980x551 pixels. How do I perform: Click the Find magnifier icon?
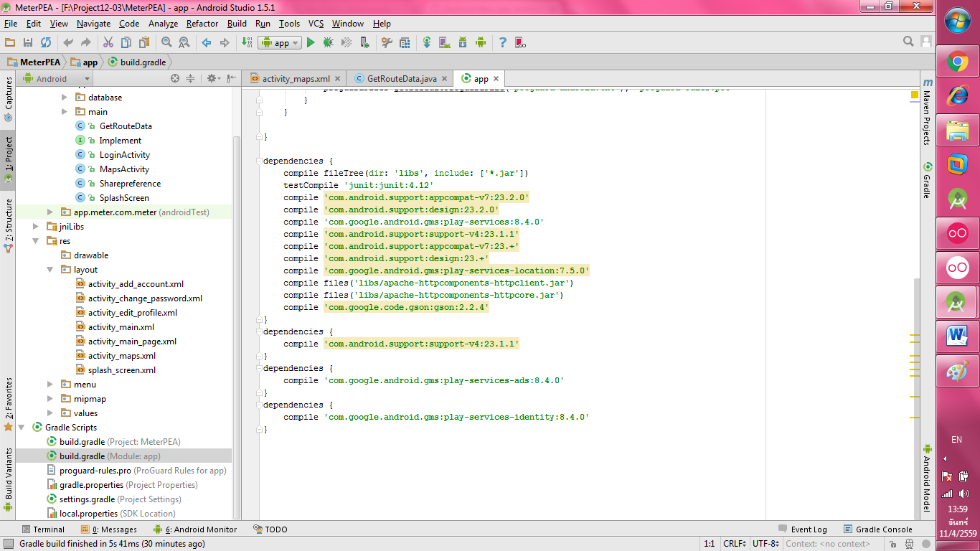166,42
